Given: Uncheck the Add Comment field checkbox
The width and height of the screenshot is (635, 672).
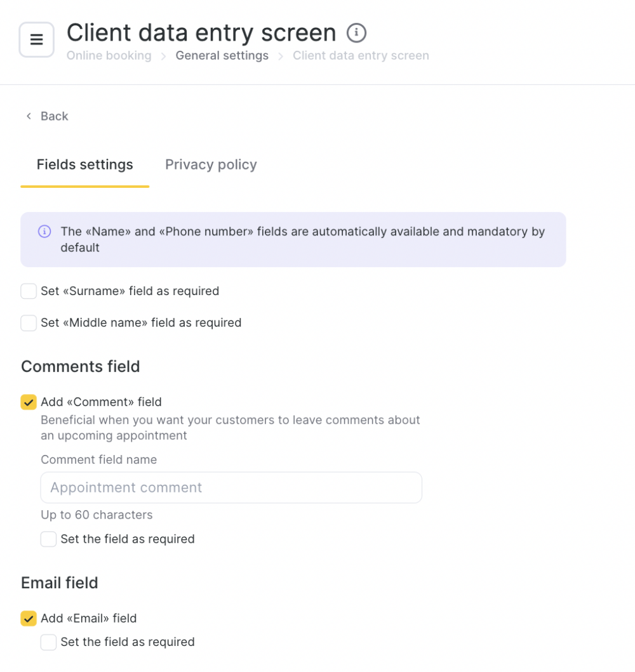Looking at the screenshot, I should [x=29, y=402].
